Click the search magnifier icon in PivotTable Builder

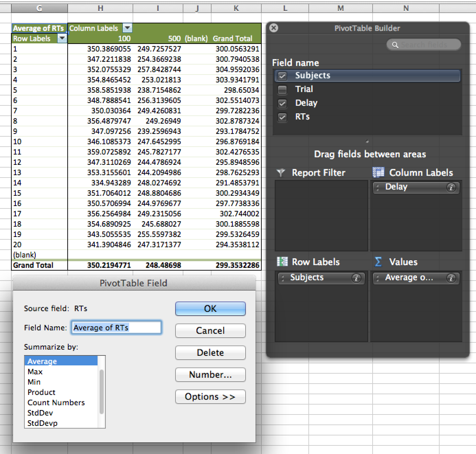tap(395, 45)
